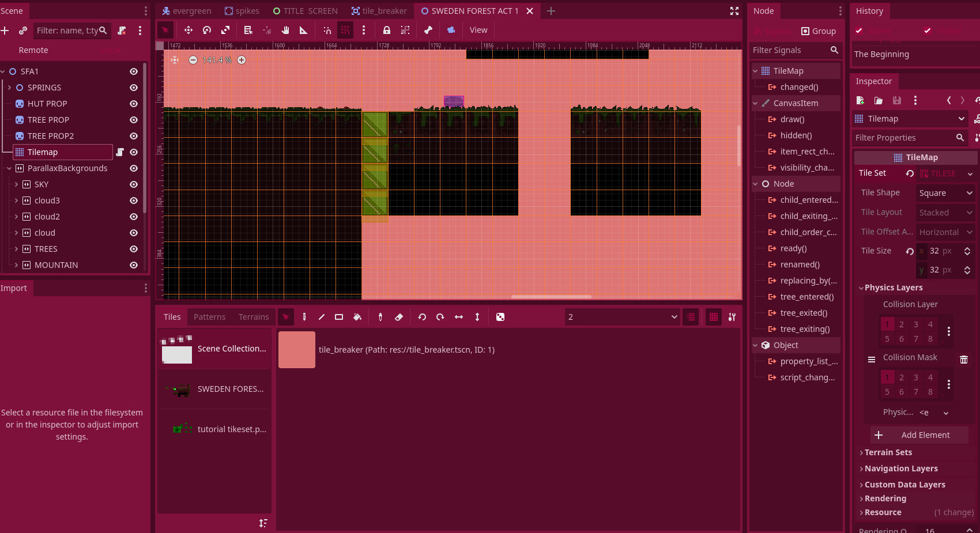Rotate tile left in TileMap toolbar
The image size is (980, 533).
click(x=422, y=317)
